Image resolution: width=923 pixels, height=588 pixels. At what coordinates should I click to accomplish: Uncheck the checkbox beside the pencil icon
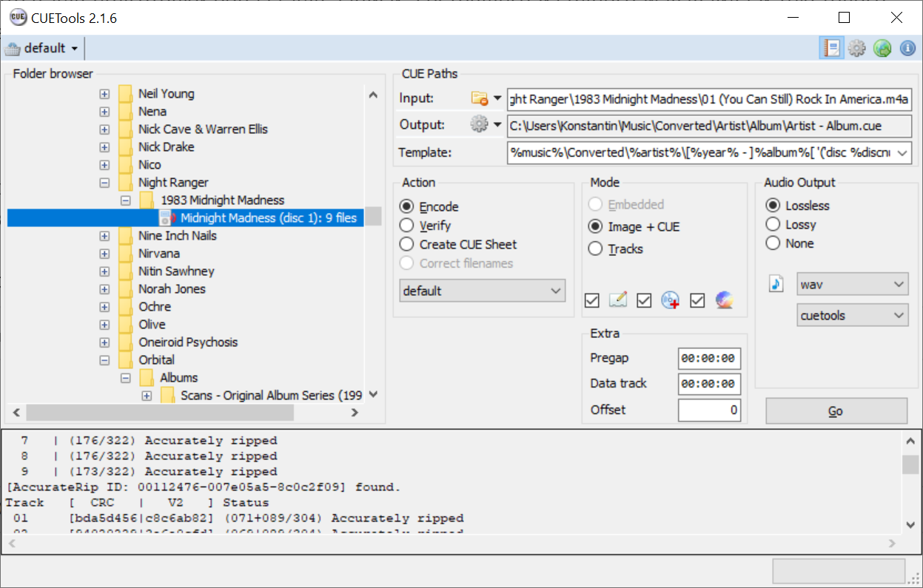coord(591,300)
